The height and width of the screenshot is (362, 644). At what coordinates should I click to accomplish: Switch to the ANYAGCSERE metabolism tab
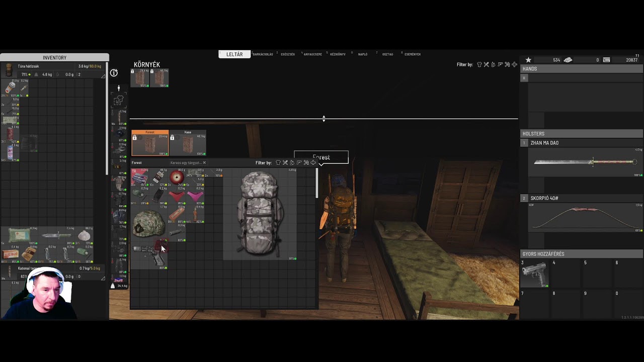[312, 54]
